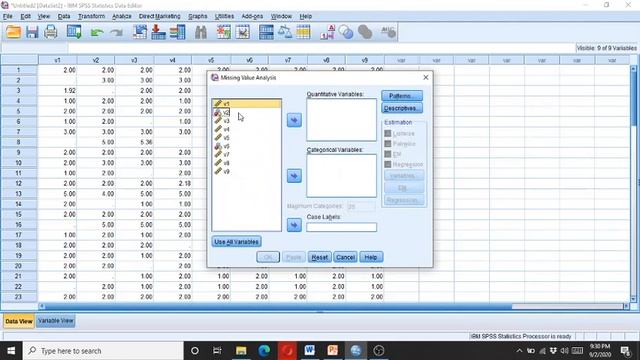Click the grey Redo arrow icon
Viewport: 640px width, 360px height.
(x=116, y=32)
